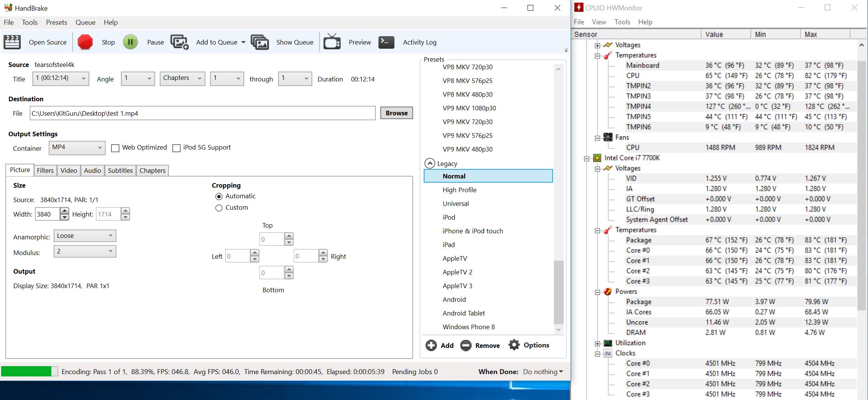Click the Fans icon in HWMonitor

click(608, 137)
